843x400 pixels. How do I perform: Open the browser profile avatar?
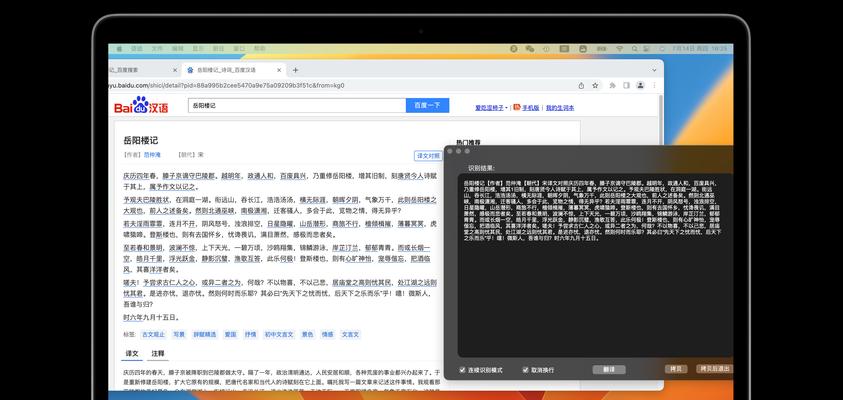(x=640, y=85)
